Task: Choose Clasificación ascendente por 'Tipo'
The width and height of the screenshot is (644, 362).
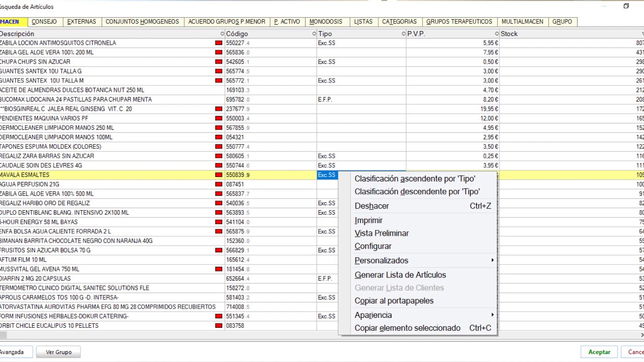Action: coord(415,178)
